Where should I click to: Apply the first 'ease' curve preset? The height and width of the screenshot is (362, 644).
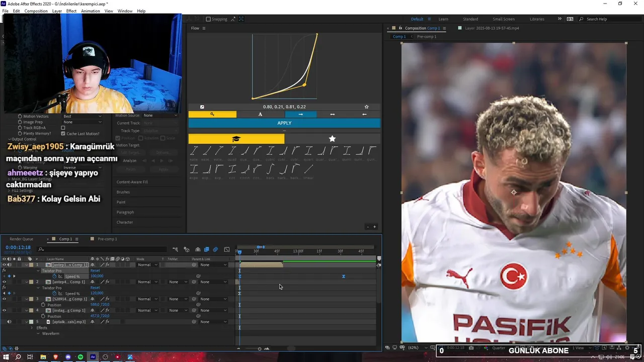[193, 151]
